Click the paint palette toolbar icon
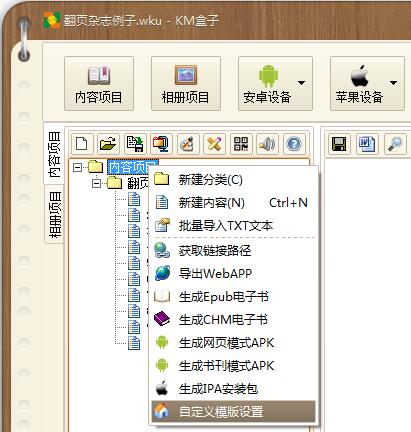 click(188, 144)
